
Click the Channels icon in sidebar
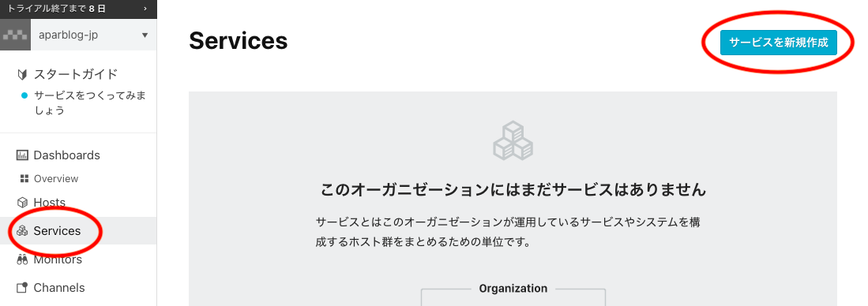(22, 288)
